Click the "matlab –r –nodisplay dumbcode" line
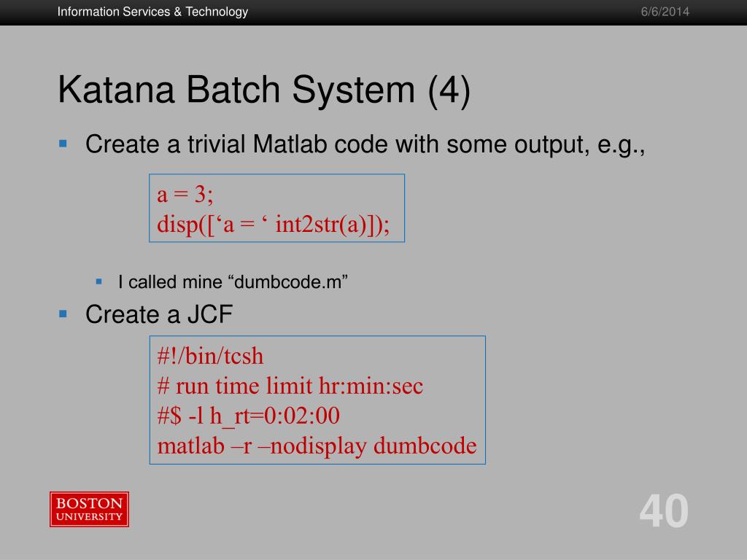 tap(317, 446)
